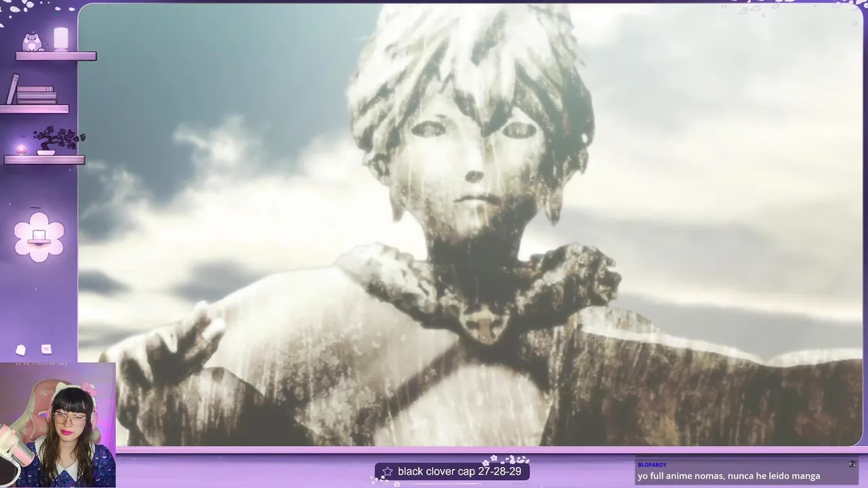Click the small white clipboard icon in sidebar
This screenshot has height=488, width=868.
click(21, 349)
